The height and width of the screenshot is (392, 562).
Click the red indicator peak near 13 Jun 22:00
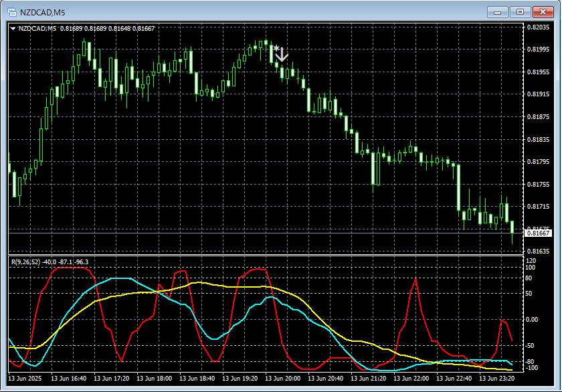pyautogui.click(x=416, y=279)
